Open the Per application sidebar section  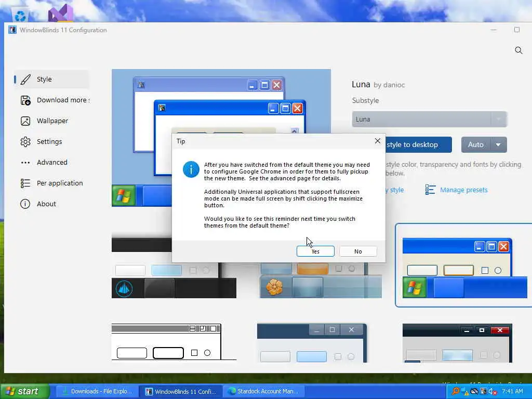click(x=51, y=183)
